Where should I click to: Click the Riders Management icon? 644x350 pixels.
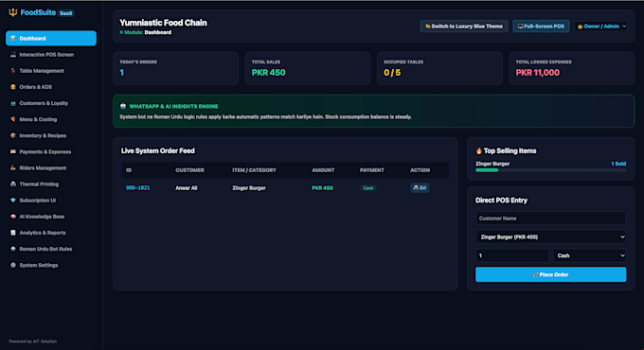(13, 167)
